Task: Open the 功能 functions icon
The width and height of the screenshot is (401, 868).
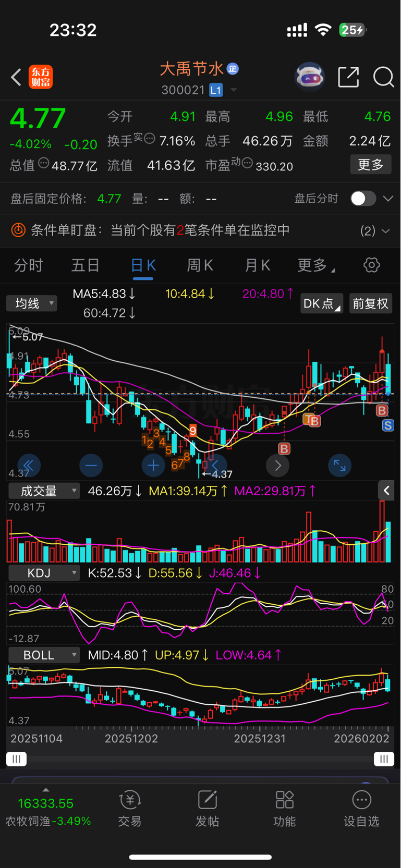Action: point(285,800)
